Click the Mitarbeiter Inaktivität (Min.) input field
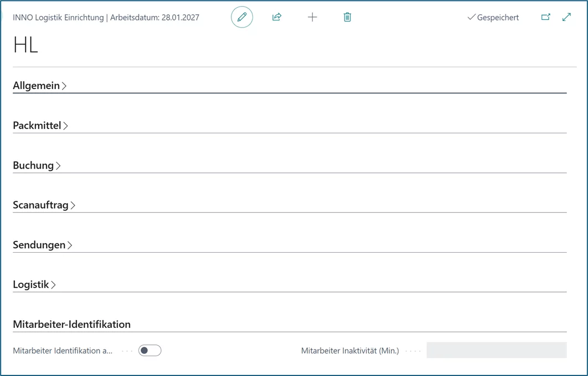The image size is (588, 376). tap(496, 351)
